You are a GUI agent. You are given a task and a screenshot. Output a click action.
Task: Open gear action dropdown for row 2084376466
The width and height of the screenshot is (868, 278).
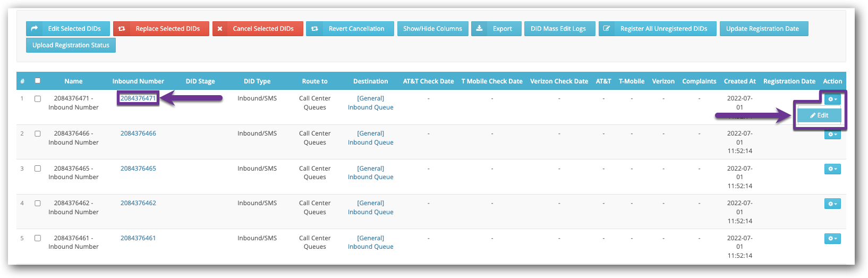click(x=832, y=134)
